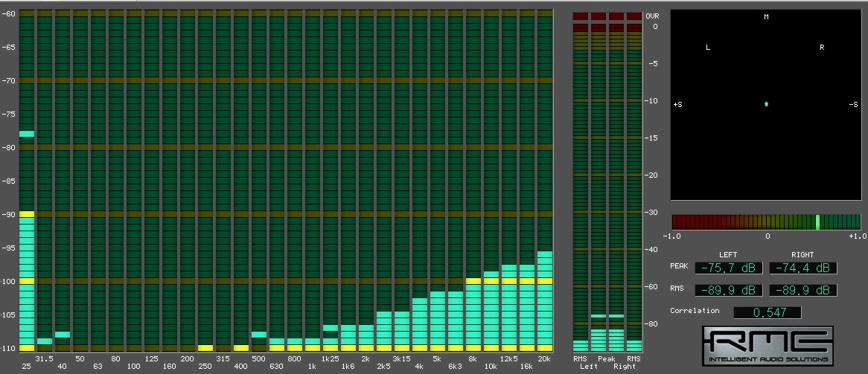Click the +1.0 end of the correlation scale
Image resolution: width=868 pixels, height=374 pixels.
[858, 236]
